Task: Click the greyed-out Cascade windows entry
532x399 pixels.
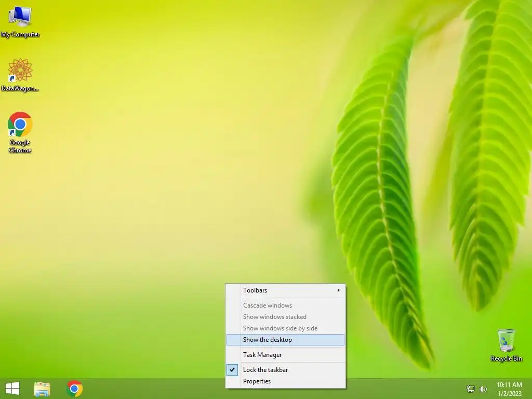Action: (x=286, y=305)
